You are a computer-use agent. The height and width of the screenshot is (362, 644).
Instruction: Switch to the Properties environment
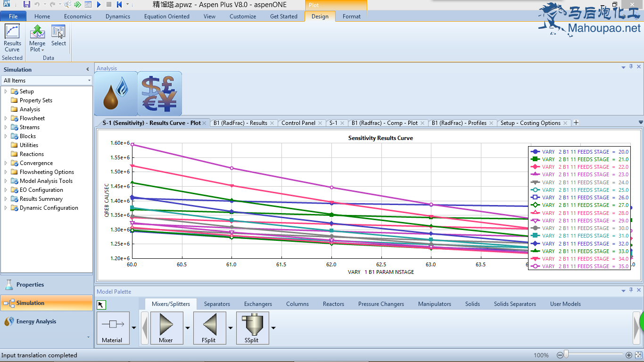coord(47,285)
